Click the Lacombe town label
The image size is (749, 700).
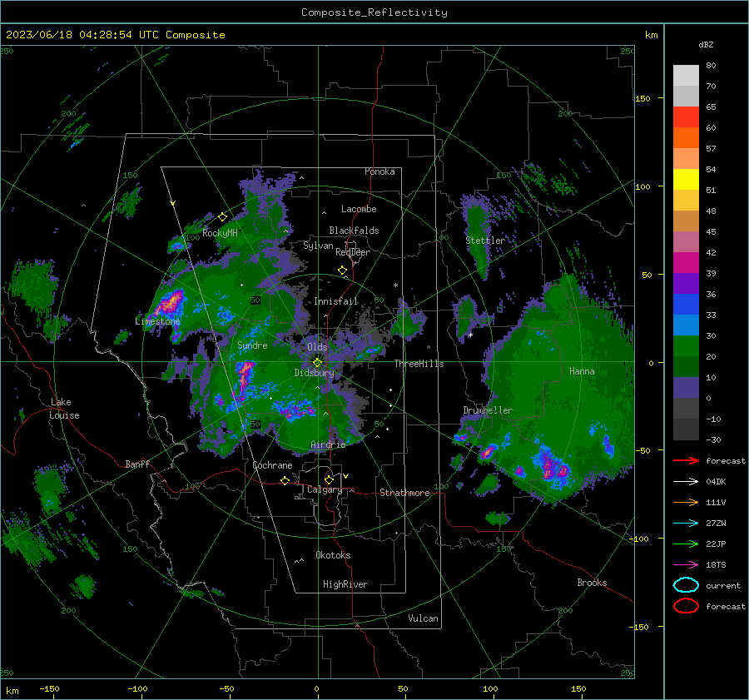(359, 209)
